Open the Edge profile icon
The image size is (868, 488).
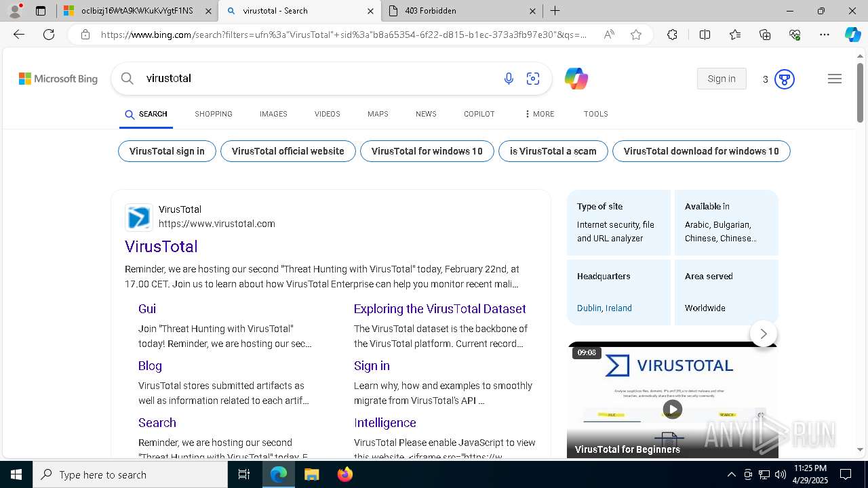(x=15, y=11)
